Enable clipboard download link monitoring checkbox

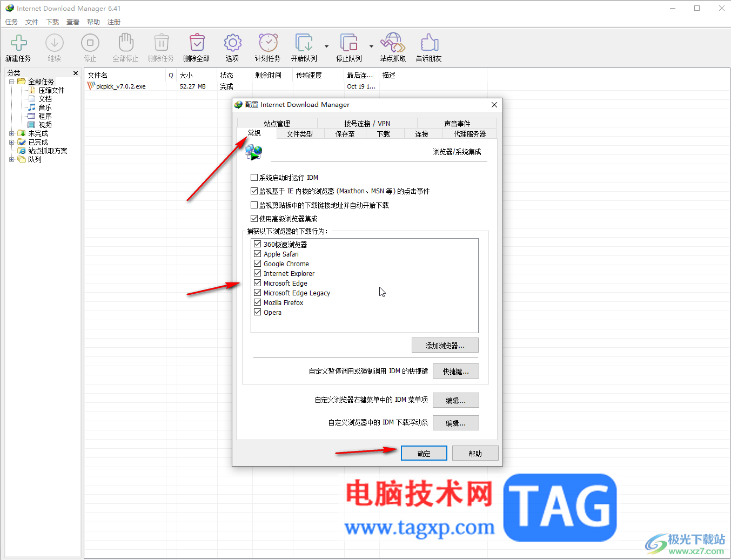tap(254, 205)
